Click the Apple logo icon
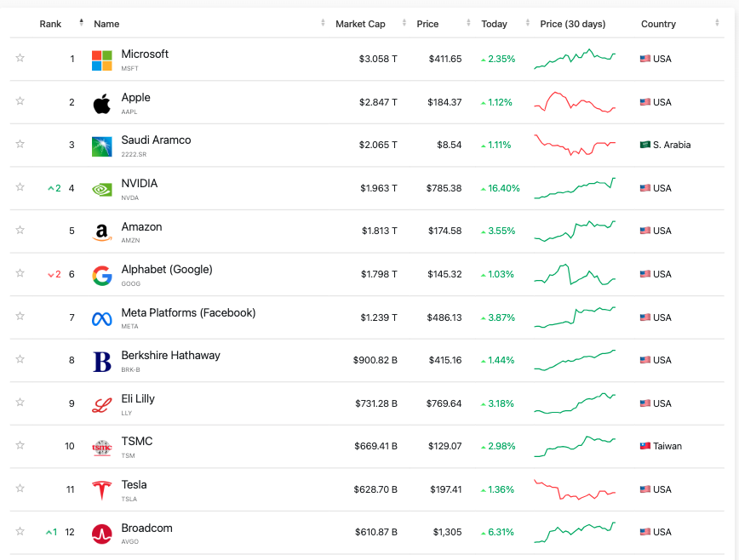The image size is (739, 560). pos(102,104)
